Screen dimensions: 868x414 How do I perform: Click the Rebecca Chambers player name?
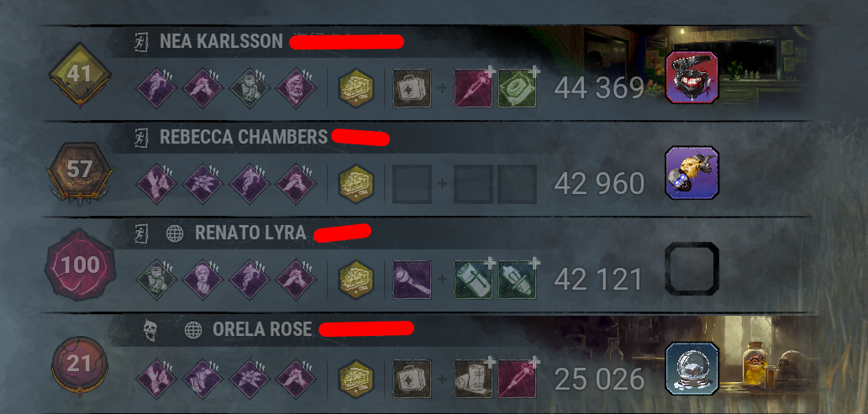click(x=244, y=137)
